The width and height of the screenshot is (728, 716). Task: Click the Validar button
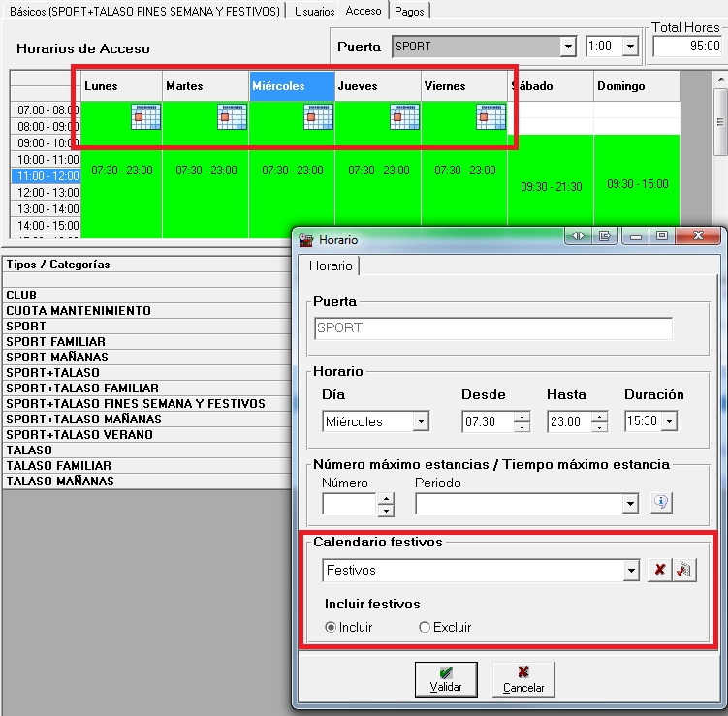[446, 679]
